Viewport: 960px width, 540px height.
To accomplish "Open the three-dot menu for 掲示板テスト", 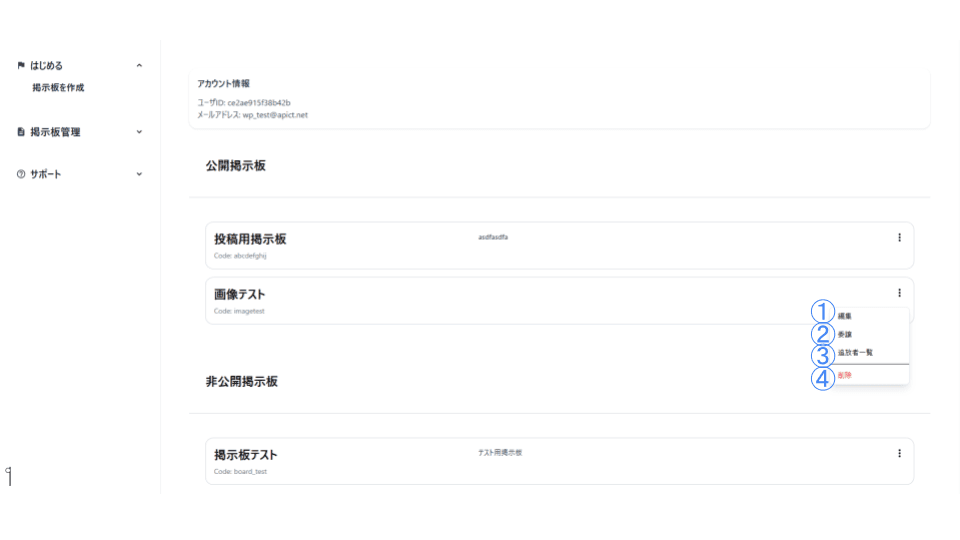I will (899, 453).
